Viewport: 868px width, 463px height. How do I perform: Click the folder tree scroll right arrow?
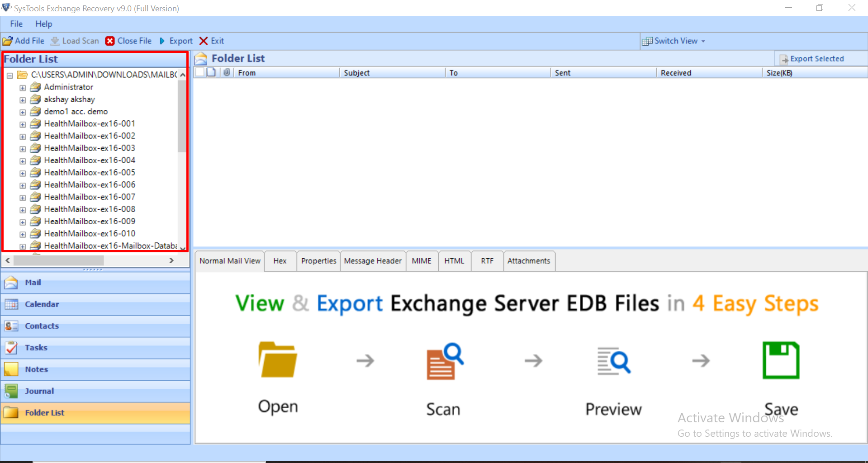(171, 260)
